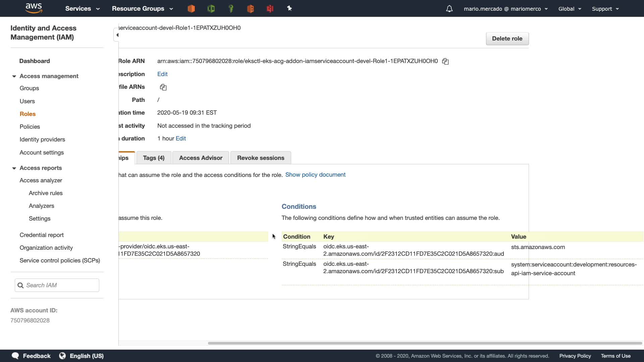Click the pushpin shortcut icon

289,9
